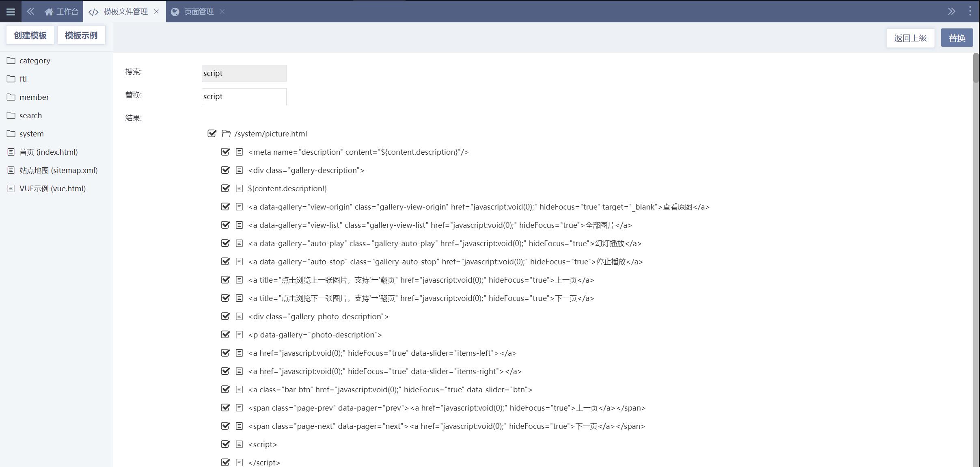Click the document icon next to script tag line
Screen dimensions: 980x467
239,444
